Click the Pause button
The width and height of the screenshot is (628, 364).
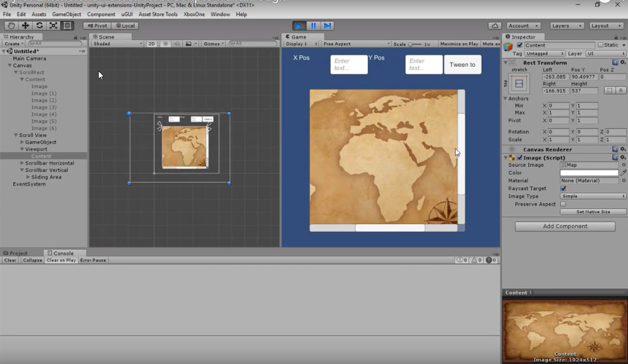pyautogui.click(x=313, y=26)
